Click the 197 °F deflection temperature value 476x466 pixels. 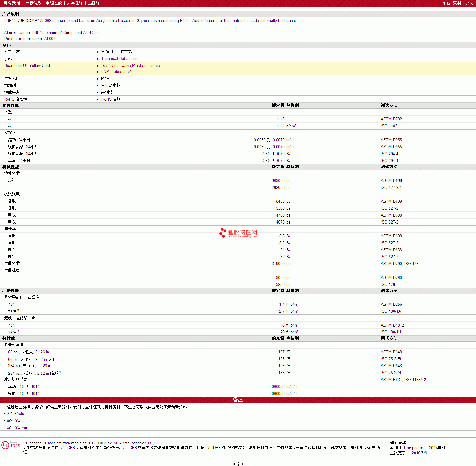(284, 352)
